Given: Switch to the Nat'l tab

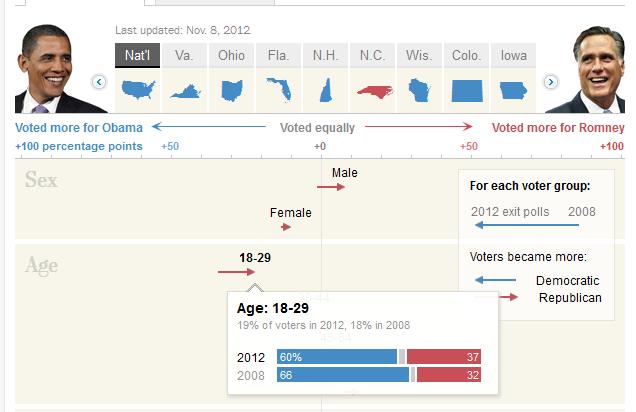Looking at the screenshot, I should click(x=137, y=55).
